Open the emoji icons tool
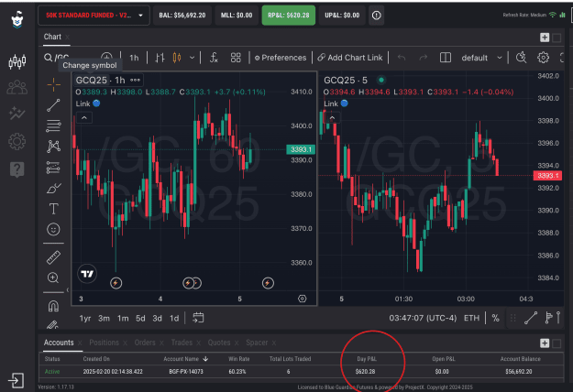573x392 pixels. pos(54,229)
